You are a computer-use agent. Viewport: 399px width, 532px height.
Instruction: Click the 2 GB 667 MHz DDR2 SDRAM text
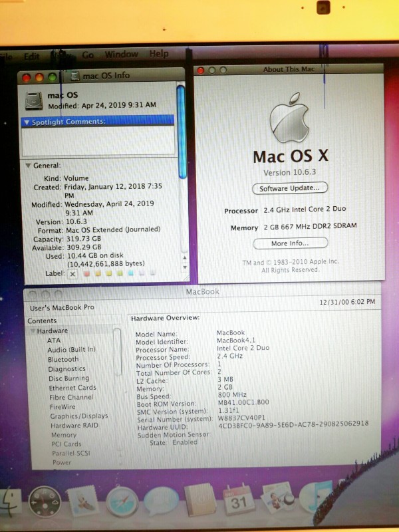pyautogui.click(x=310, y=226)
